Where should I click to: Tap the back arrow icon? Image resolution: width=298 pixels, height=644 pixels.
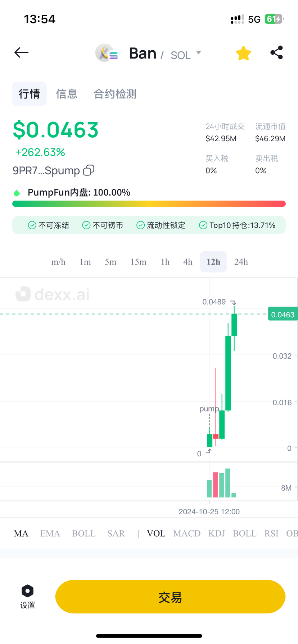point(21,53)
